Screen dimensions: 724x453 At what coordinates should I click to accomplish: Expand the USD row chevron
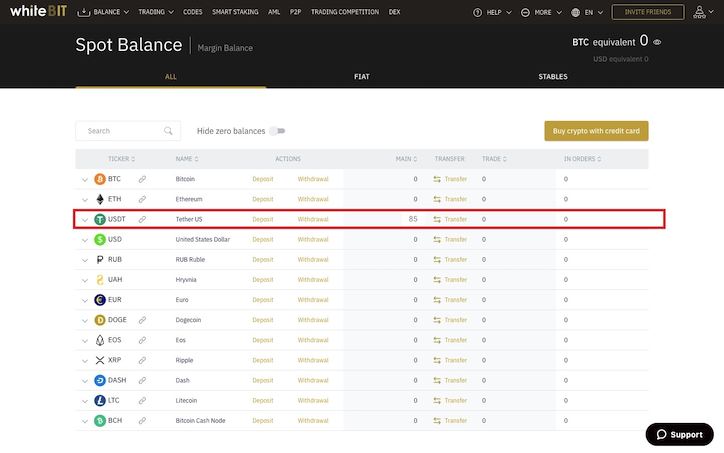[84, 240]
